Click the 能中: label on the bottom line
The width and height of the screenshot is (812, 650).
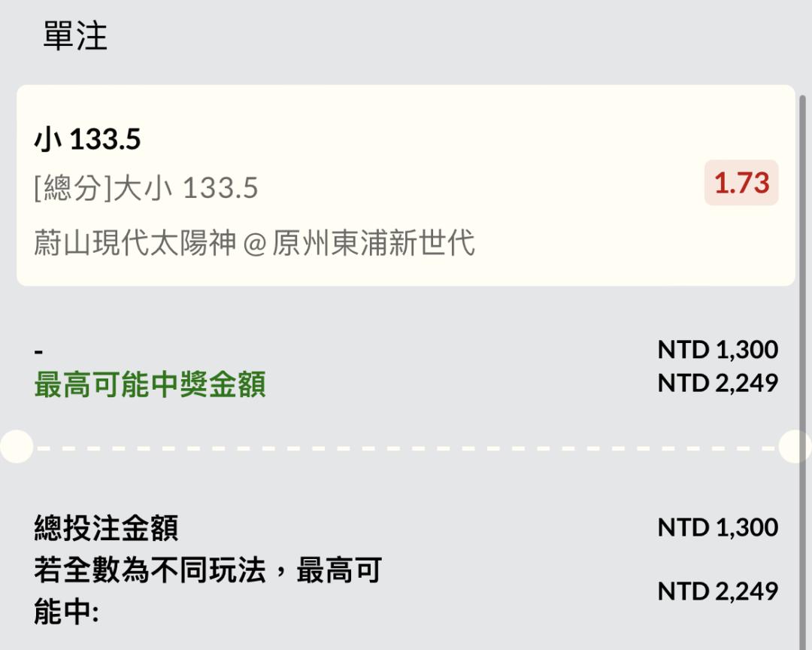point(66,612)
